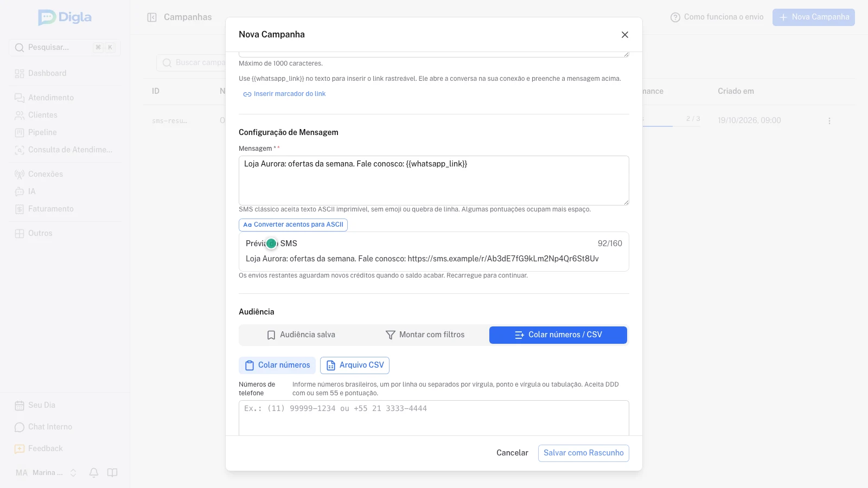Image resolution: width=868 pixels, height=488 pixels.
Task: Click the Feedback icon
Action: click(x=20, y=448)
